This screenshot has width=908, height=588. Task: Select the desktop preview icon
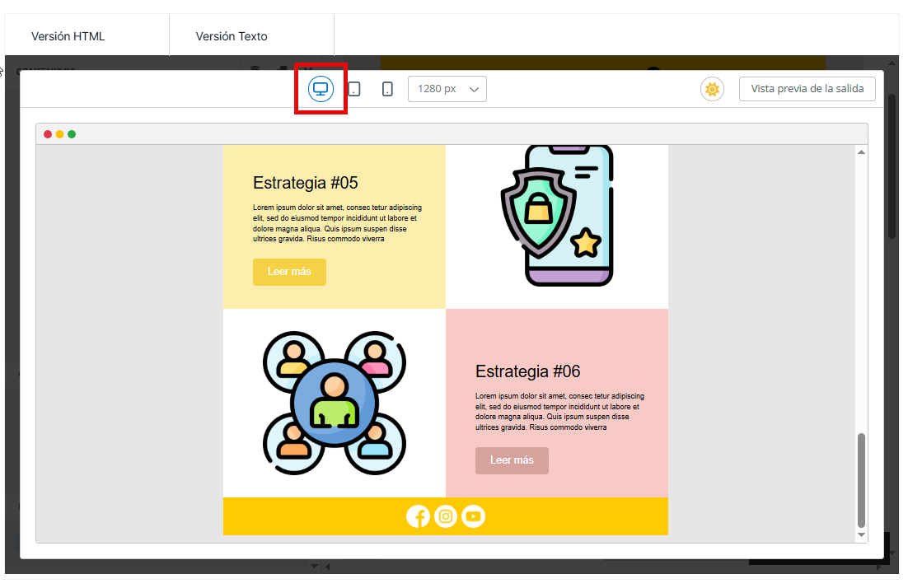coord(321,89)
